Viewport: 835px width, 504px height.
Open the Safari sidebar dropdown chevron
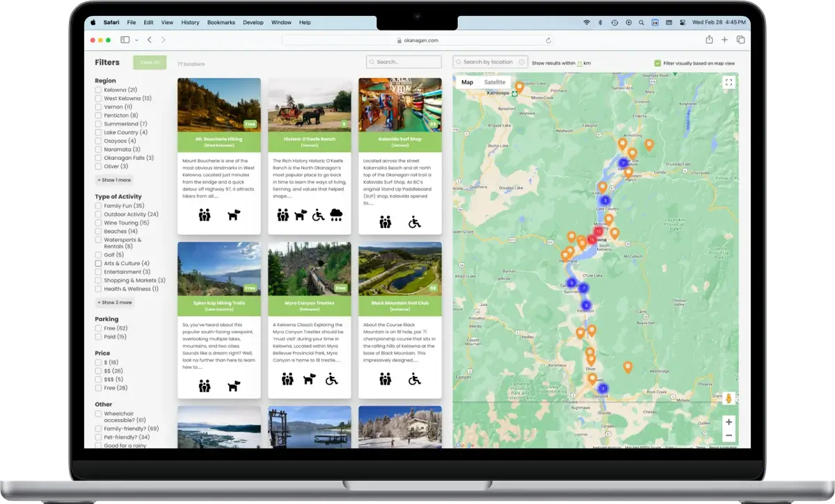(136, 40)
